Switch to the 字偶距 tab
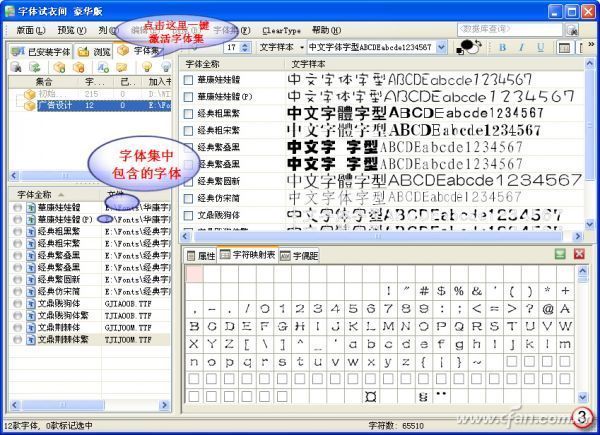The image size is (600, 435). pyautogui.click(x=299, y=255)
